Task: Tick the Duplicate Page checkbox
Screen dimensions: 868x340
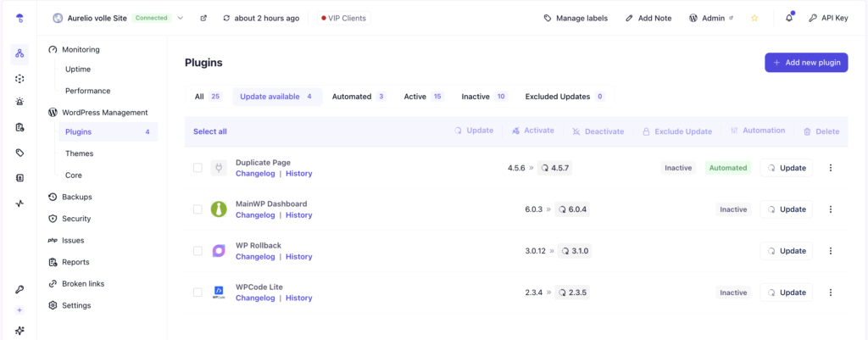Action: click(198, 168)
